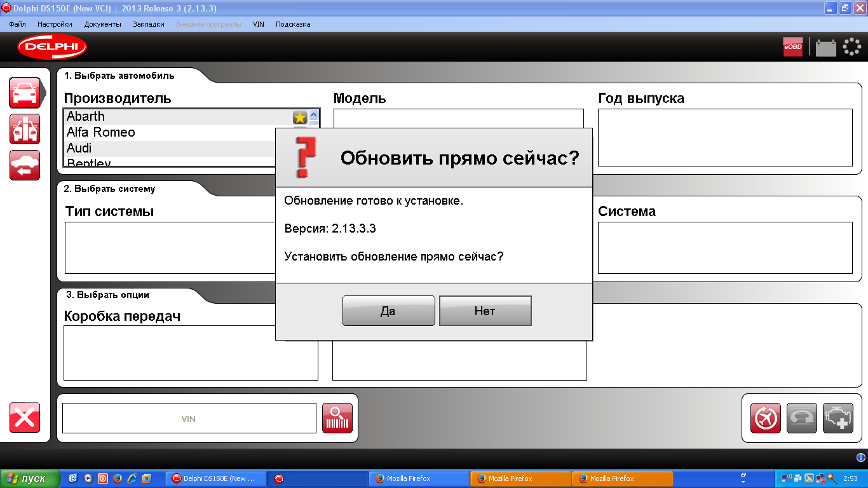Open the Настройки menu
Viewport: 868px width, 488px height.
coord(55,24)
